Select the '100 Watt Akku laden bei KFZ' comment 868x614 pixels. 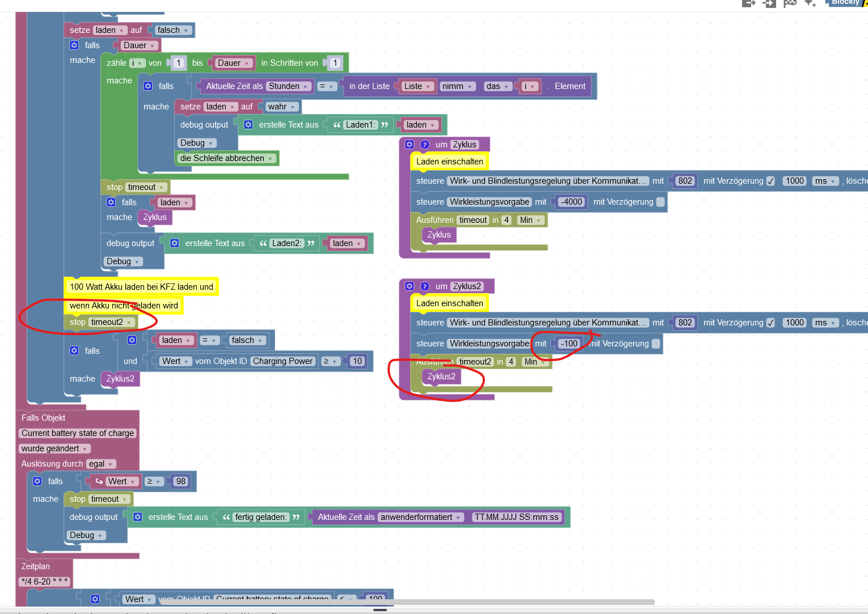(x=141, y=287)
